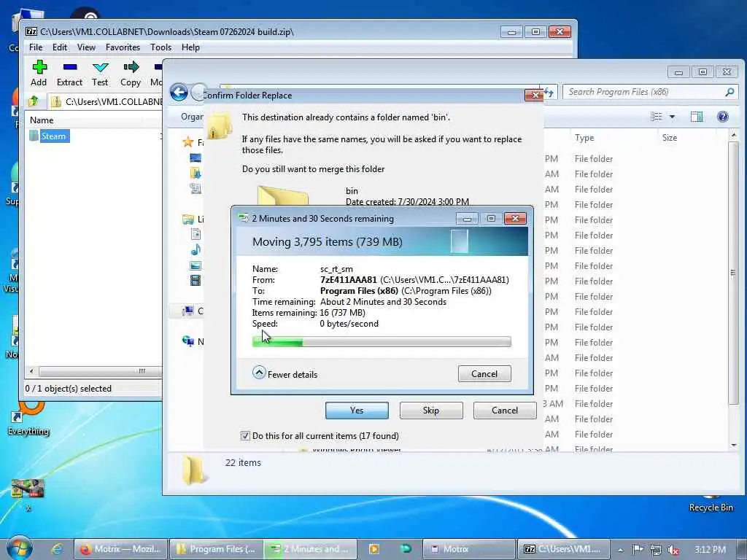Select the Everything desktop shortcut
Image resolution: width=747 pixels, height=560 pixels.
click(28, 419)
